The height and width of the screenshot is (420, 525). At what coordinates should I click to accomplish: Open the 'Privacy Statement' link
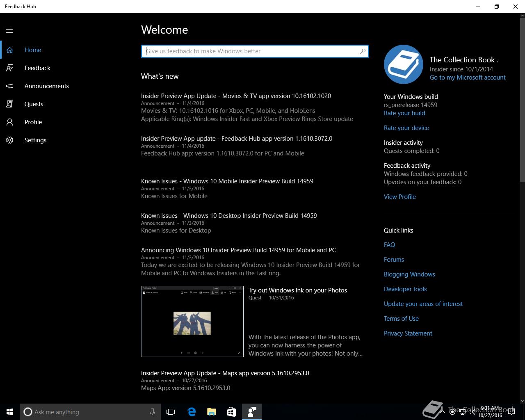[x=408, y=333]
